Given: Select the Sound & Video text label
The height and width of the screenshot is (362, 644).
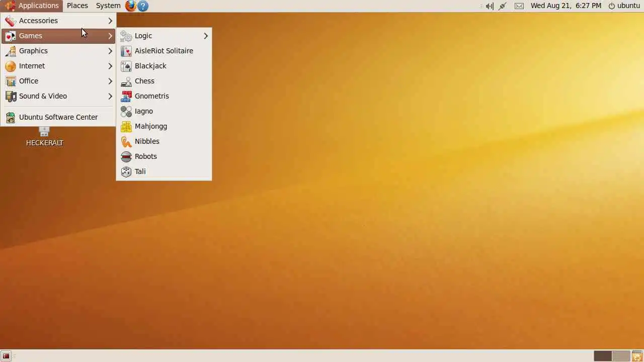Looking at the screenshot, I should coord(43,96).
